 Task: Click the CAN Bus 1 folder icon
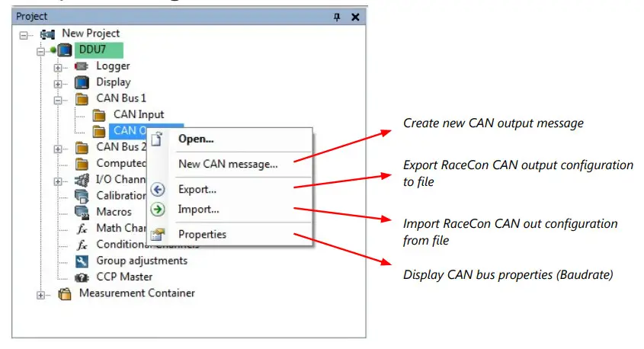82,99
